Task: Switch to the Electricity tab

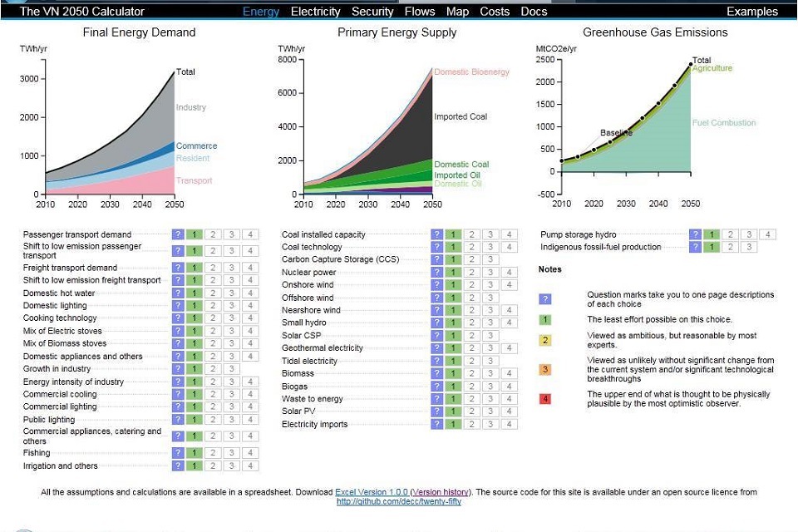Action: [x=315, y=12]
